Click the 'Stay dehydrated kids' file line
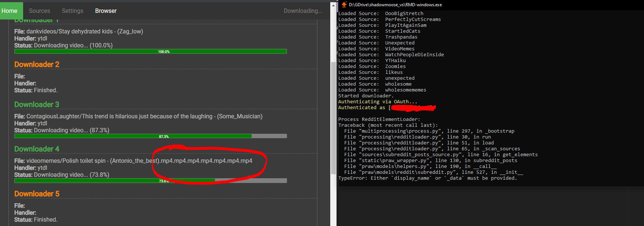 (79, 32)
